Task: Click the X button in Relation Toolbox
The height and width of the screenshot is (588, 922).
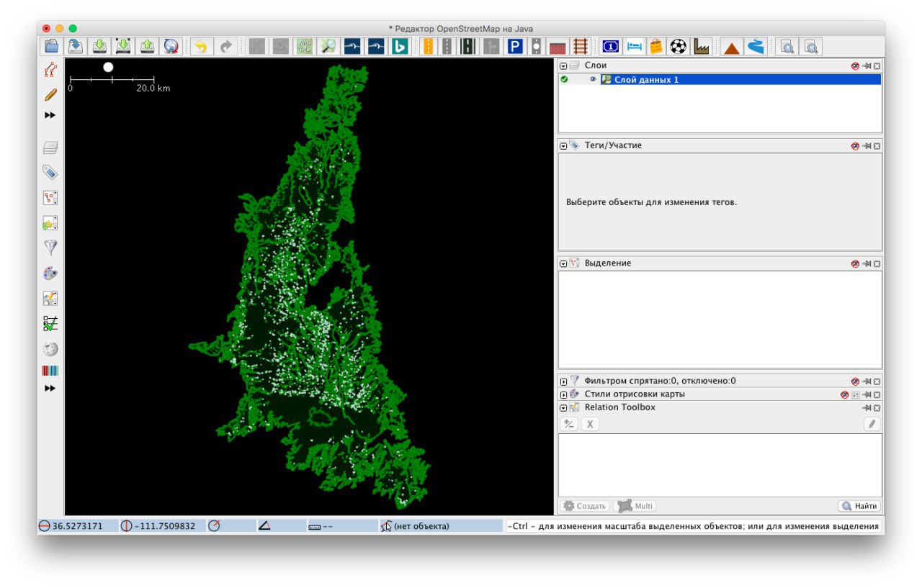Action: click(x=590, y=424)
